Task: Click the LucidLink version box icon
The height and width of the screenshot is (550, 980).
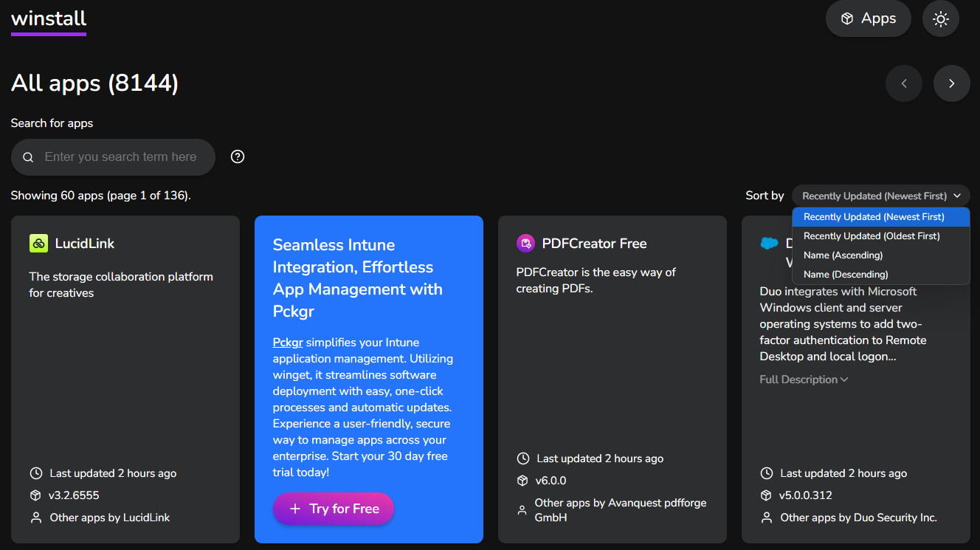Action: click(x=35, y=495)
